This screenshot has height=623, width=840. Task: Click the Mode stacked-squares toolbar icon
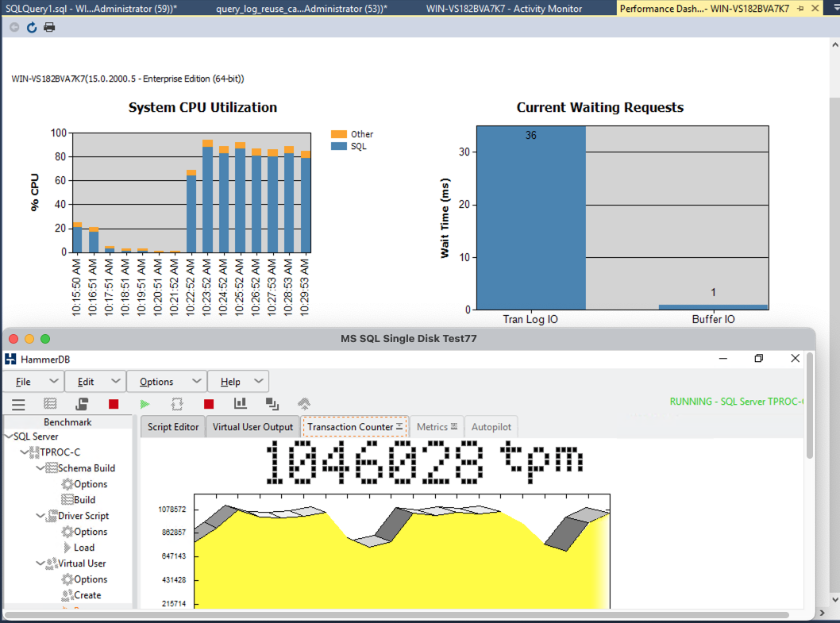pyautogui.click(x=272, y=404)
